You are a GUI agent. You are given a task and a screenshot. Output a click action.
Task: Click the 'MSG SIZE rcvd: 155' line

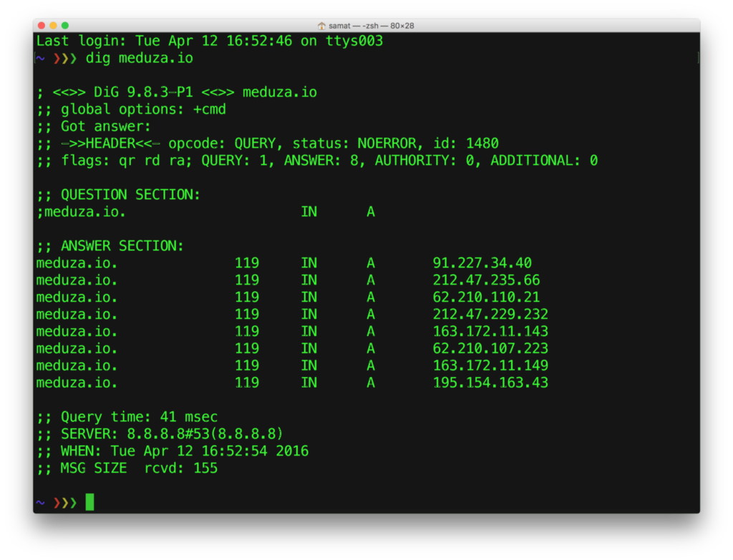pyautogui.click(x=127, y=468)
